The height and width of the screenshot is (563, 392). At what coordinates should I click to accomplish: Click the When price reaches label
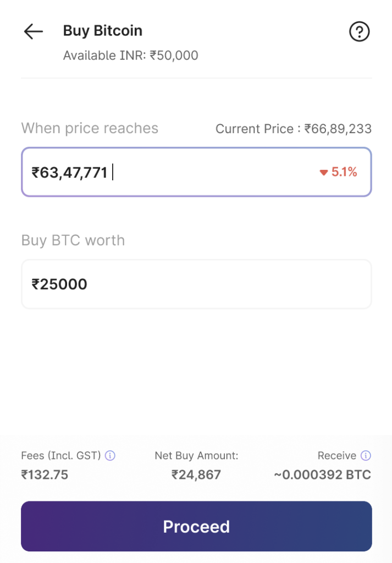coord(90,128)
